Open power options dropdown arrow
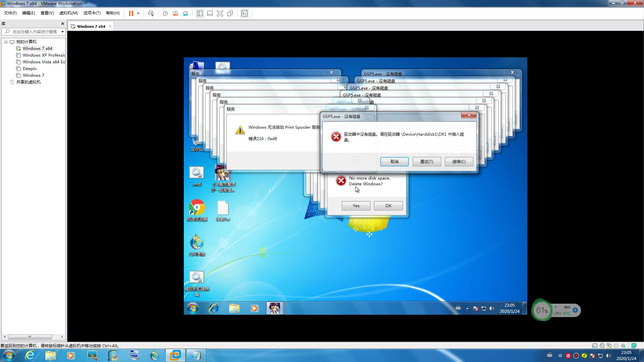Screen dimensions: 644x362 [138, 13]
